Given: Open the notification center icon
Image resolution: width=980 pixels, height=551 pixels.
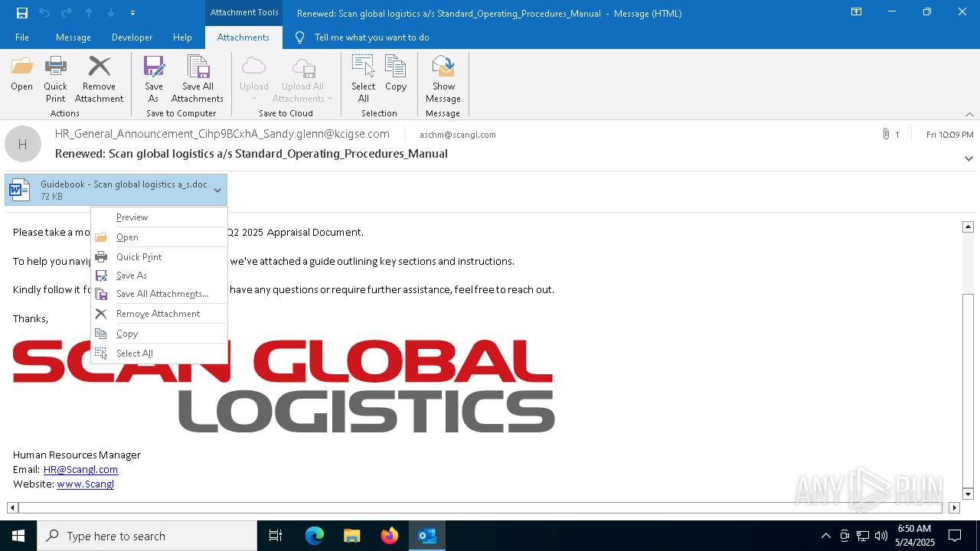Looking at the screenshot, I should click(955, 536).
